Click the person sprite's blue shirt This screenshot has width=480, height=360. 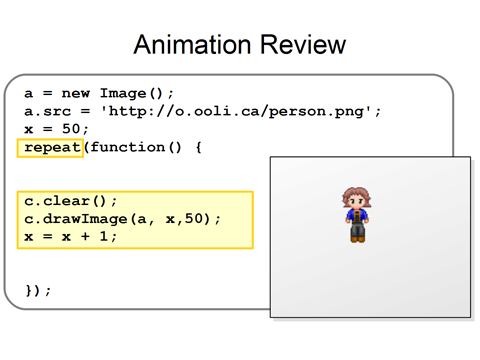click(357, 214)
